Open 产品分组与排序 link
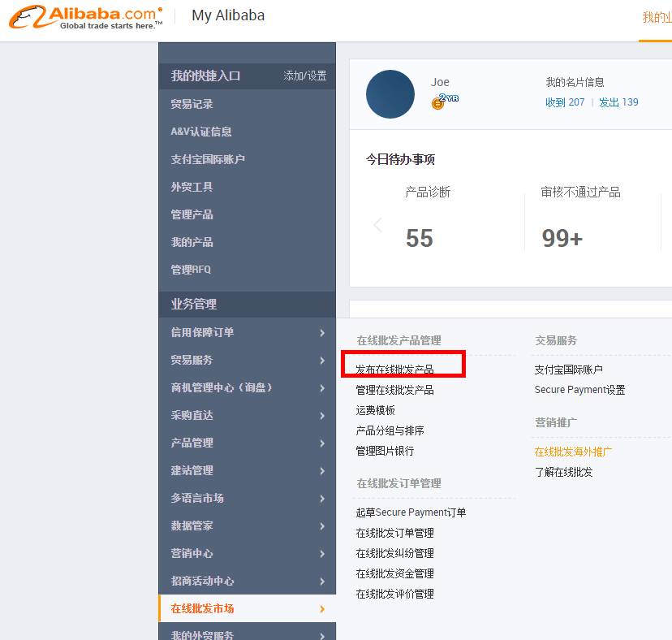This screenshot has height=640, width=672. (390, 430)
